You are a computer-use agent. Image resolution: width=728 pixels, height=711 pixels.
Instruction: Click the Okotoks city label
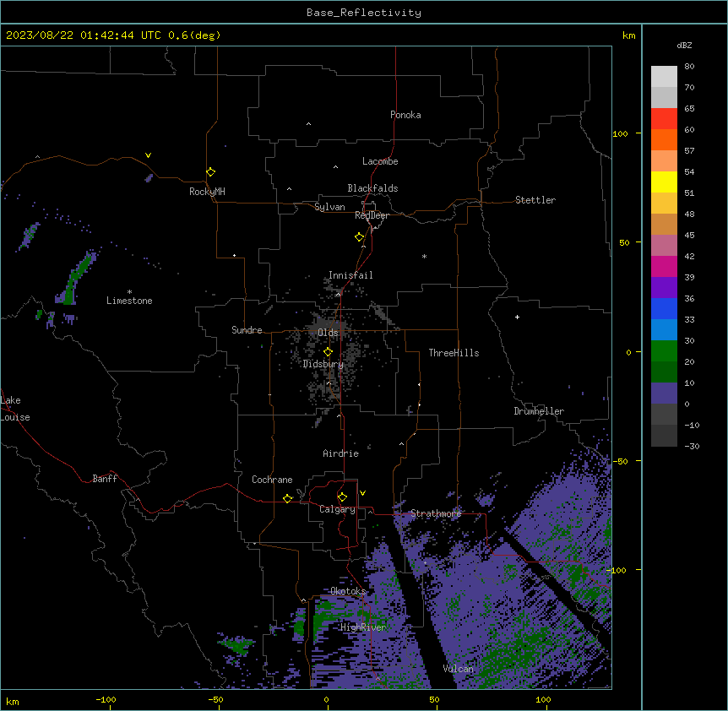[348, 591]
